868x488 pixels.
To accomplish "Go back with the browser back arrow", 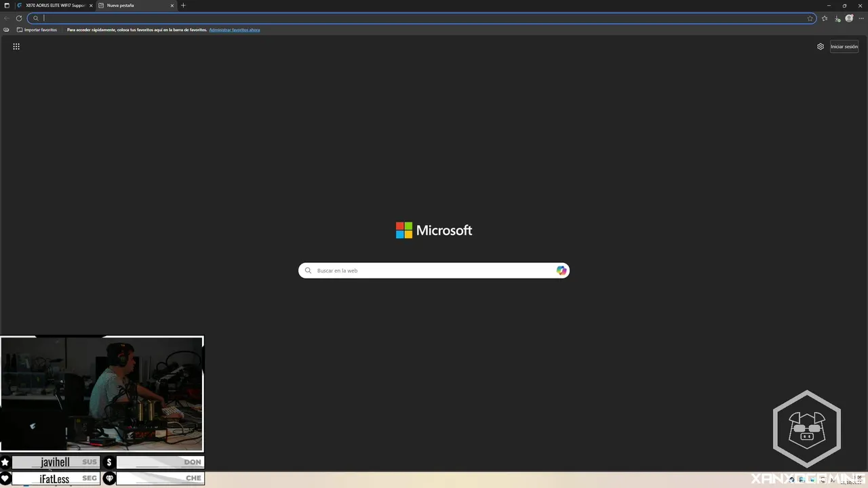I will pos(7,18).
